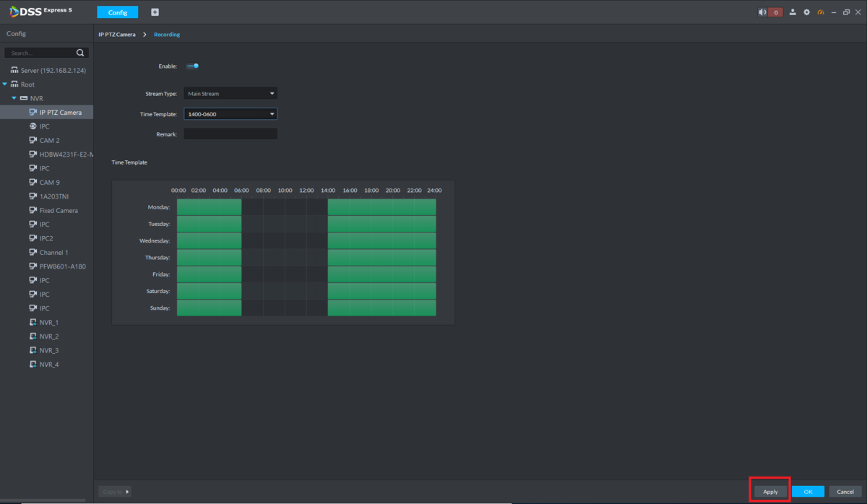This screenshot has height=504, width=867.
Task: Open the red alarm count badge
Action: tap(775, 12)
